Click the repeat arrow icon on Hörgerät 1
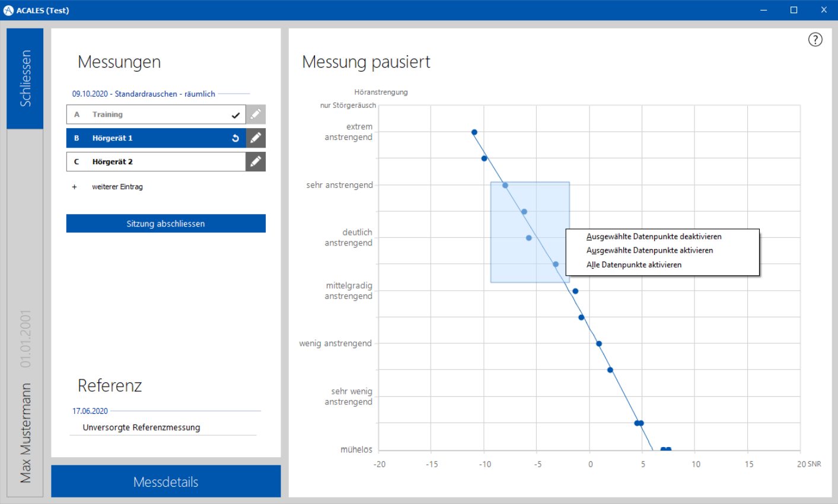This screenshot has width=838, height=504. pyautogui.click(x=235, y=138)
